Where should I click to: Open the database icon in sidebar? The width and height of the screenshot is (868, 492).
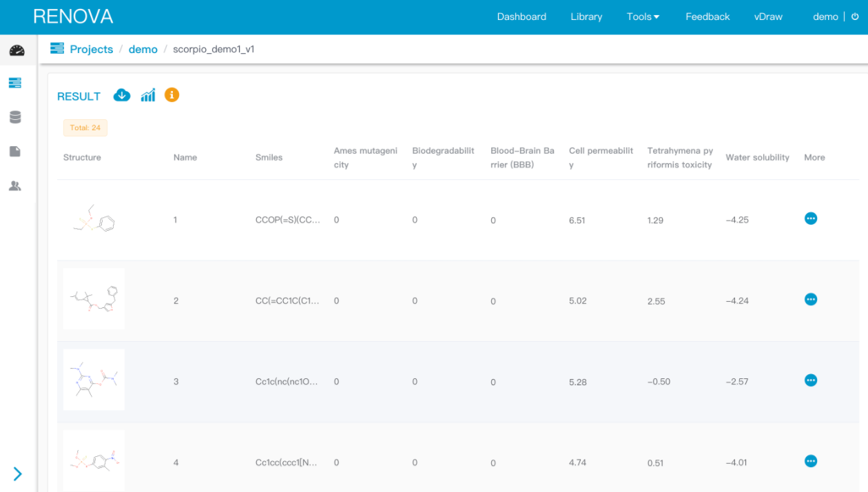point(15,117)
